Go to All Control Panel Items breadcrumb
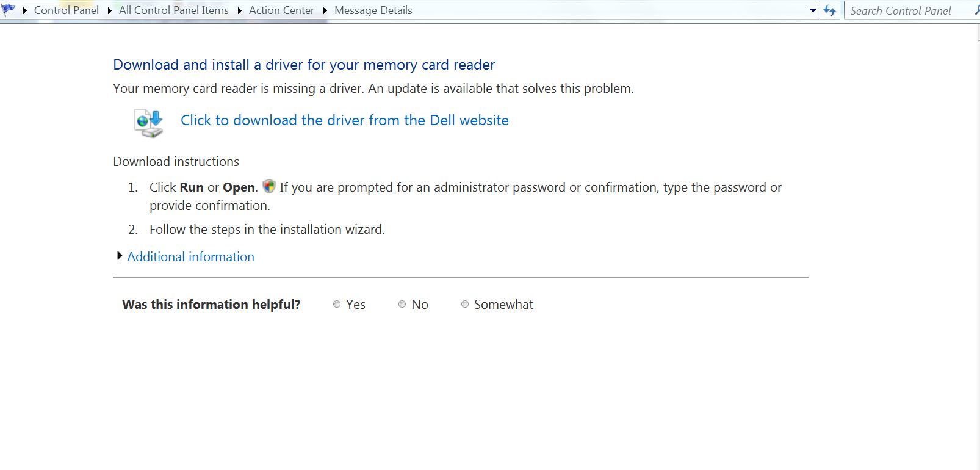Viewport: 980px width, 470px height. (174, 10)
